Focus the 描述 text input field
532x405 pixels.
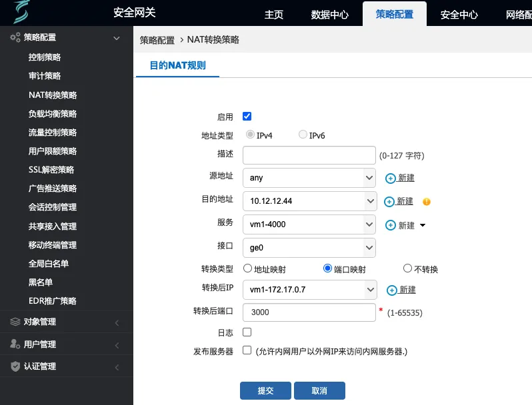tap(309, 155)
